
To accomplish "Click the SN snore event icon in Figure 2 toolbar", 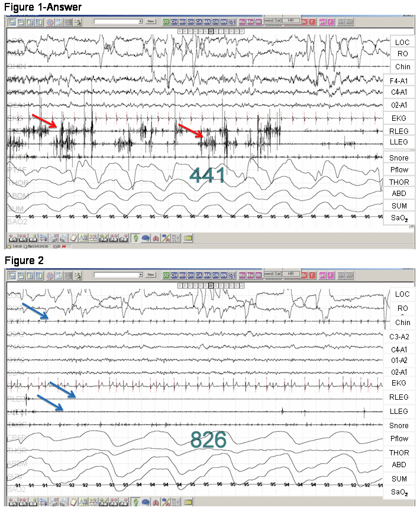I will coord(223,275).
